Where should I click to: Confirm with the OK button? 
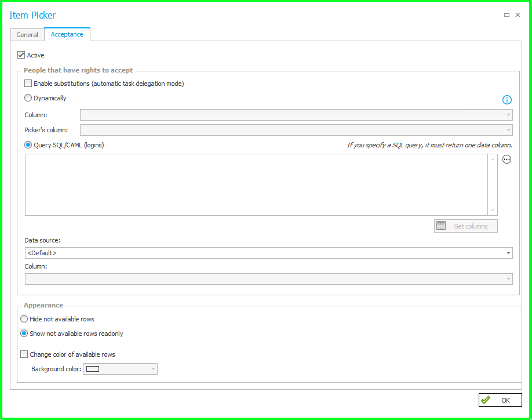(x=500, y=400)
